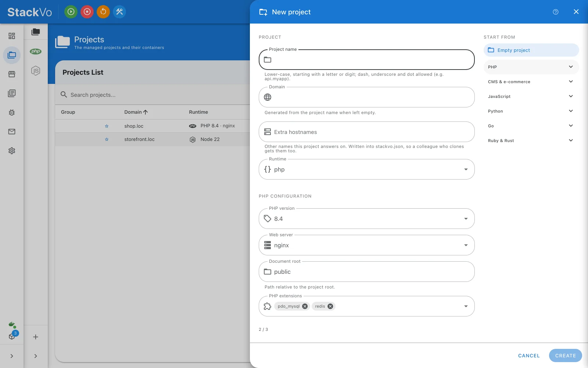588x368 pixels.
Task: Expand the PHP template group
Action: click(531, 67)
